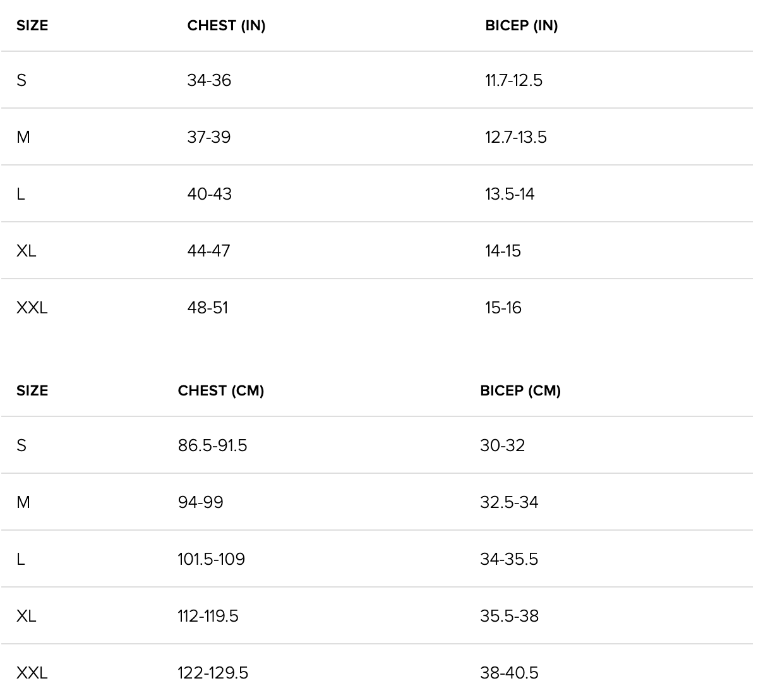Click the BICEP (IN) column header

pos(521,26)
